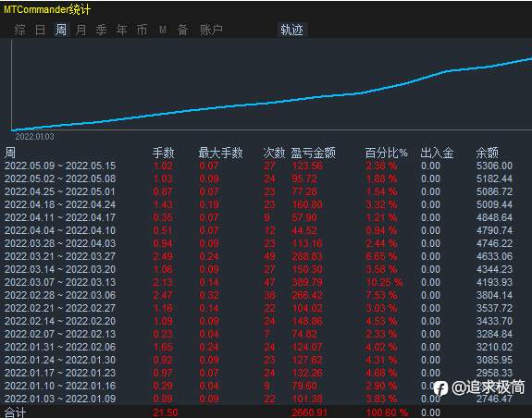532x418 pixels.
Task: Select week row 2022.01.03 ~ 2022.01.09
Action: tap(258, 399)
